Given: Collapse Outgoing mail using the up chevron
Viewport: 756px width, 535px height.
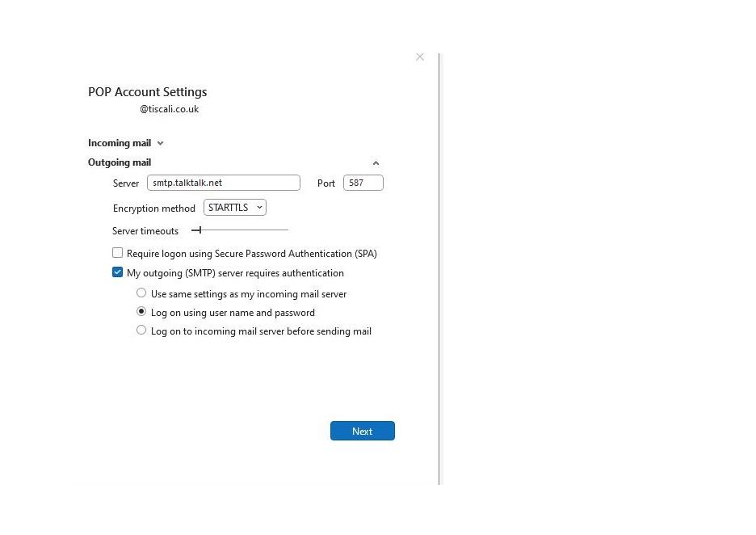Looking at the screenshot, I should (376, 163).
